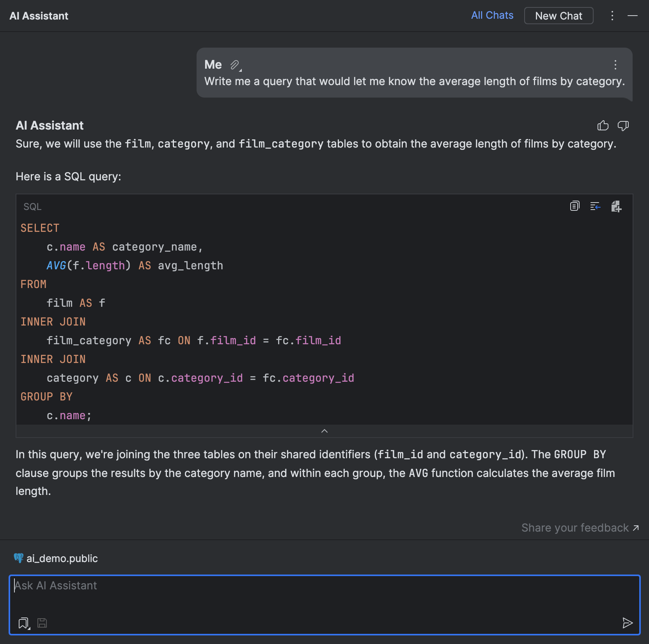Image resolution: width=649 pixels, height=644 pixels.
Task: Click the save icon in the input field
Action: point(42,623)
